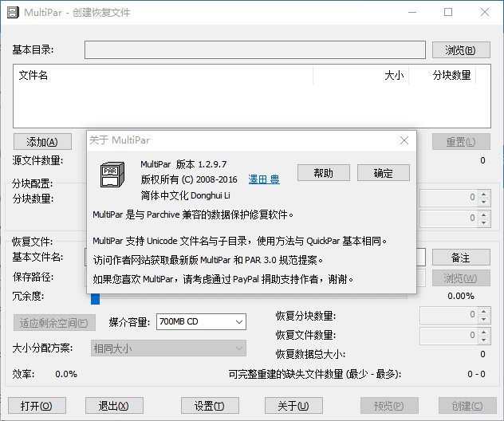
Task: Click the 预览(P) preview button
Action: click(389, 406)
